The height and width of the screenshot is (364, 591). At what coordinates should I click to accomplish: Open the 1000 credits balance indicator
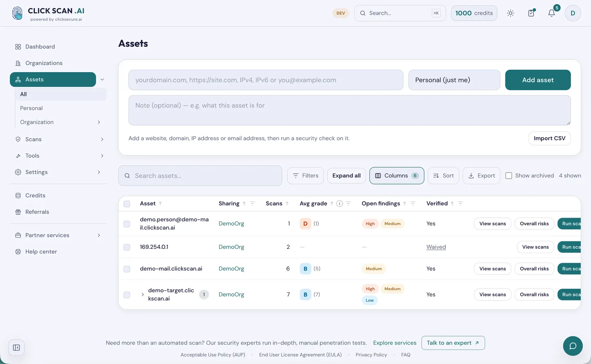pos(474,13)
